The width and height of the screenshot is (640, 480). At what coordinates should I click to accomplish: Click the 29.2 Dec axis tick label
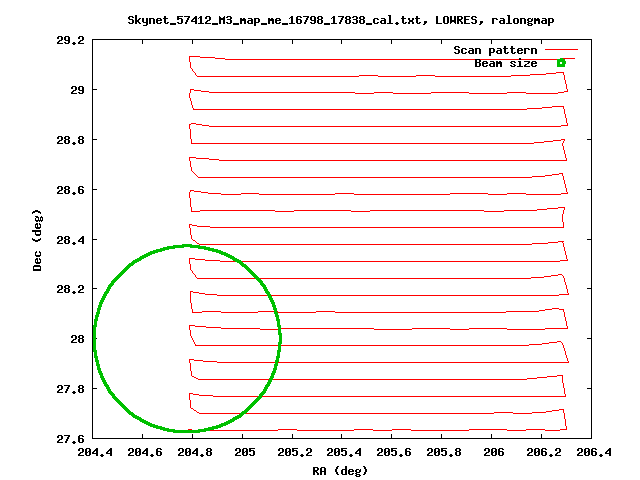(71, 40)
